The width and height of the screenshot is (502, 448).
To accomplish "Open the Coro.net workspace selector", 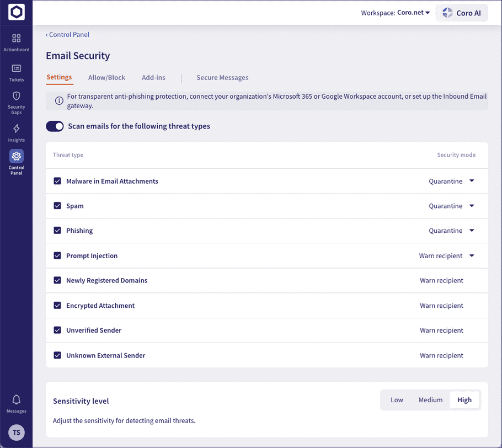I will (413, 12).
